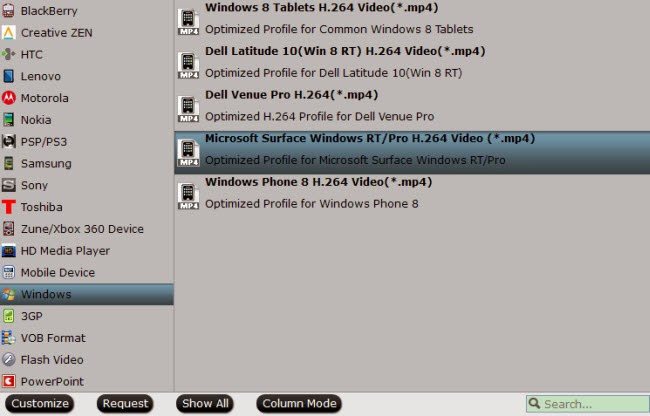The image size is (650, 416).
Task: Switch to Column Mode
Action: coord(299,404)
